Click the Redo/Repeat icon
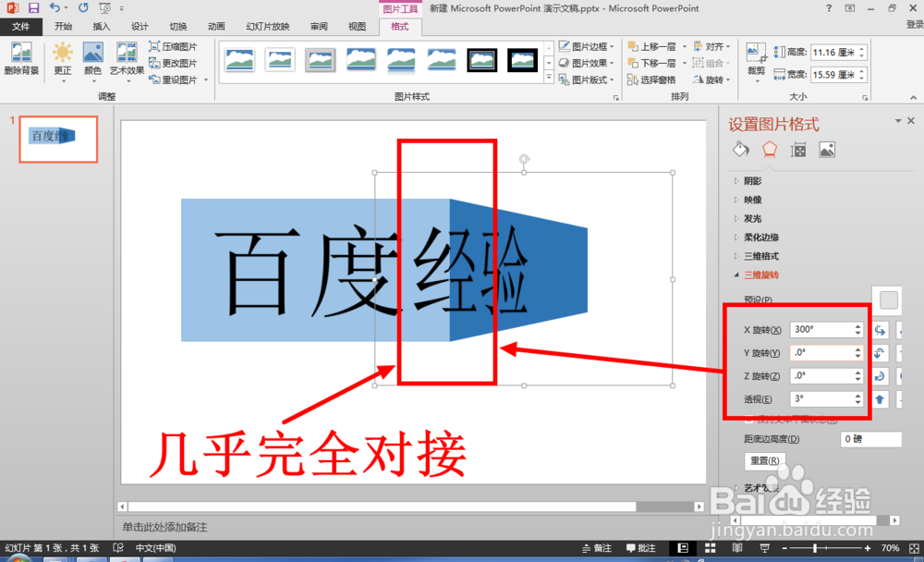 pyautogui.click(x=83, y=8)
